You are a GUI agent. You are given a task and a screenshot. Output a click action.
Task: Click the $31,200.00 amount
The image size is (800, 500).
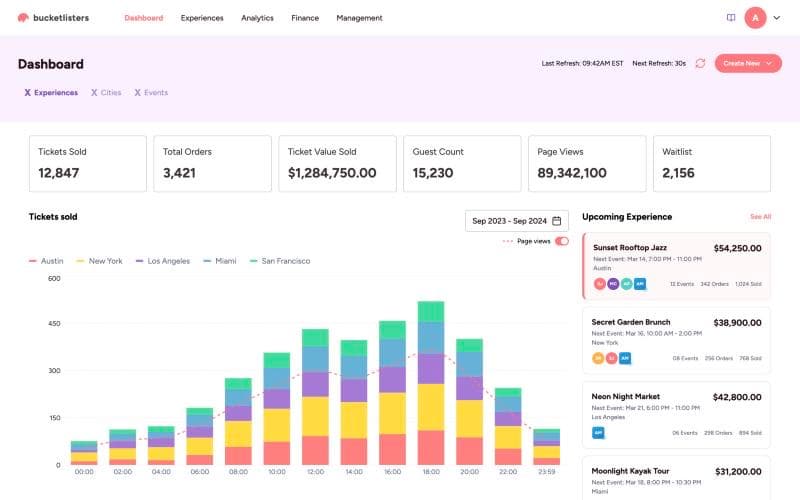pos(738,472)
